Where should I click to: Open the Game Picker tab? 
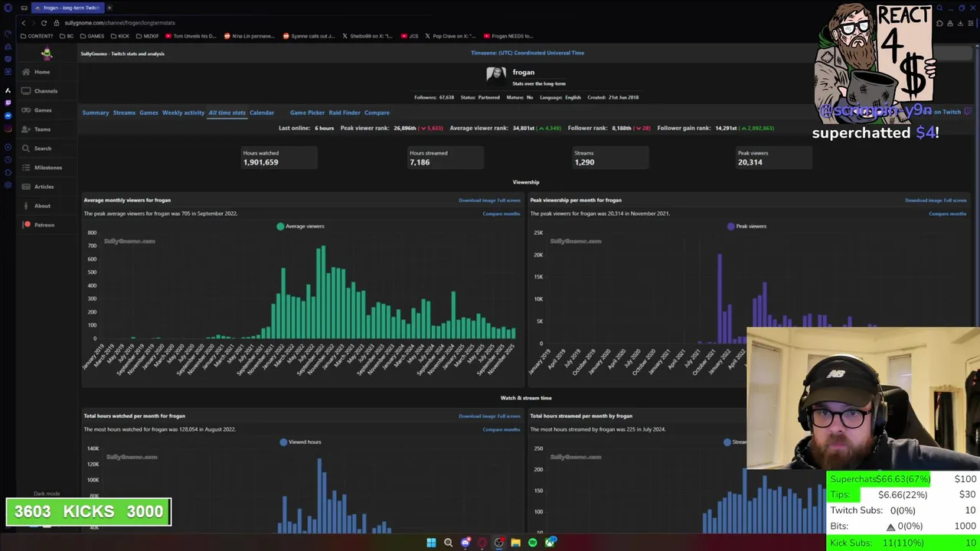pos(307,112)
